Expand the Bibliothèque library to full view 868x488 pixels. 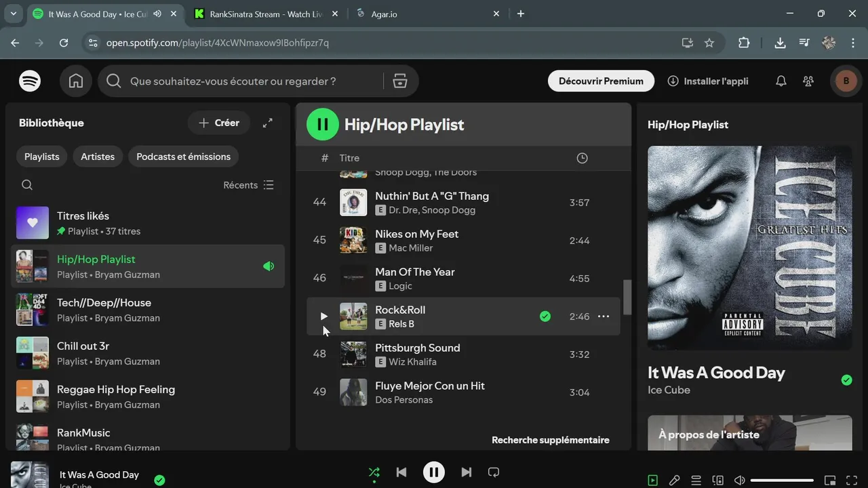(x=268, y=123)
